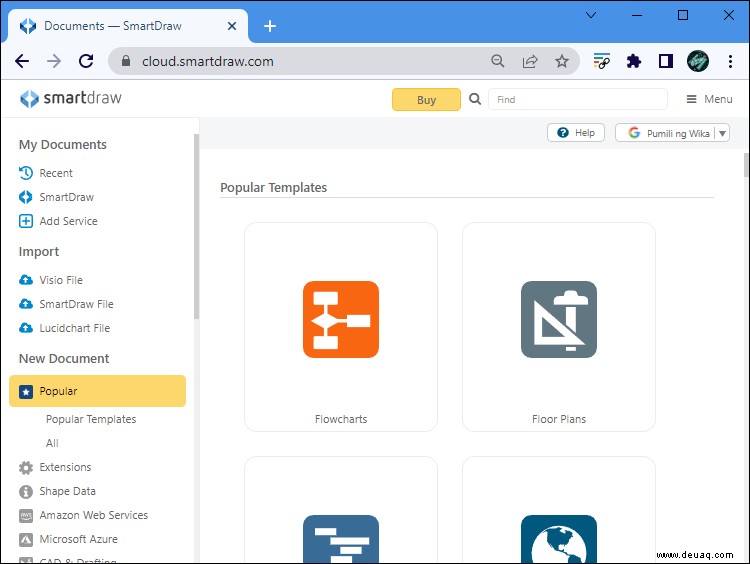Open the Amazon Web Services category
The height and width of the screenshot is (564, 750).
coord(83,515)
